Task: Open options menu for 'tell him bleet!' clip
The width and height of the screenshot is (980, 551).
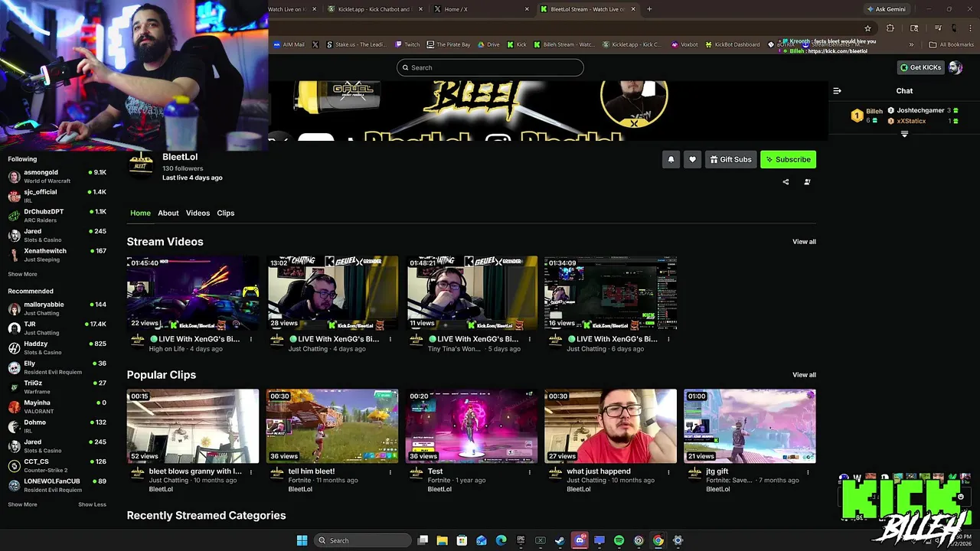Action: coord(390,472)
